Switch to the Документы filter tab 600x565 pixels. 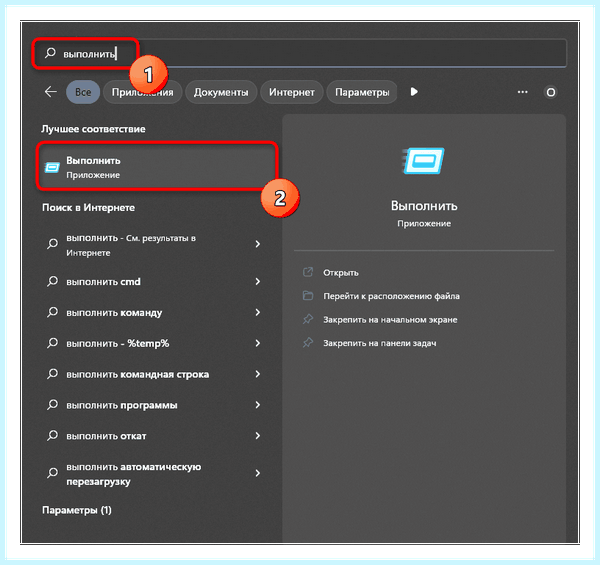coord(221,92)
